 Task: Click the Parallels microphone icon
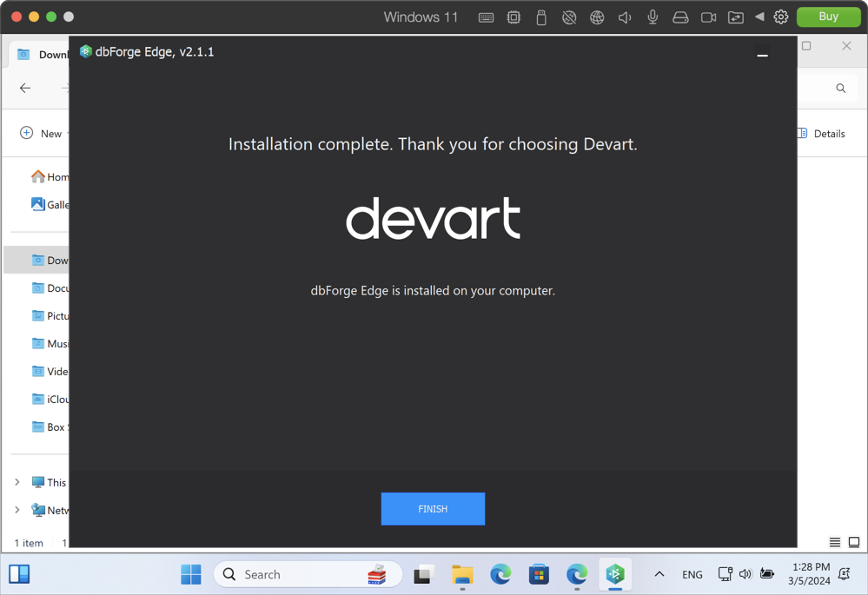(x=653, y=17)
